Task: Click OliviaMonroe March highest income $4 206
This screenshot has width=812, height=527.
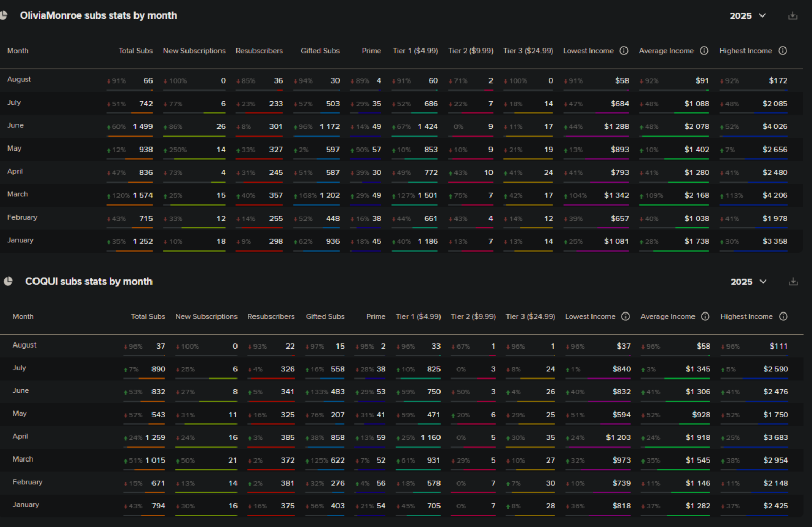Action: click(775, 195)
